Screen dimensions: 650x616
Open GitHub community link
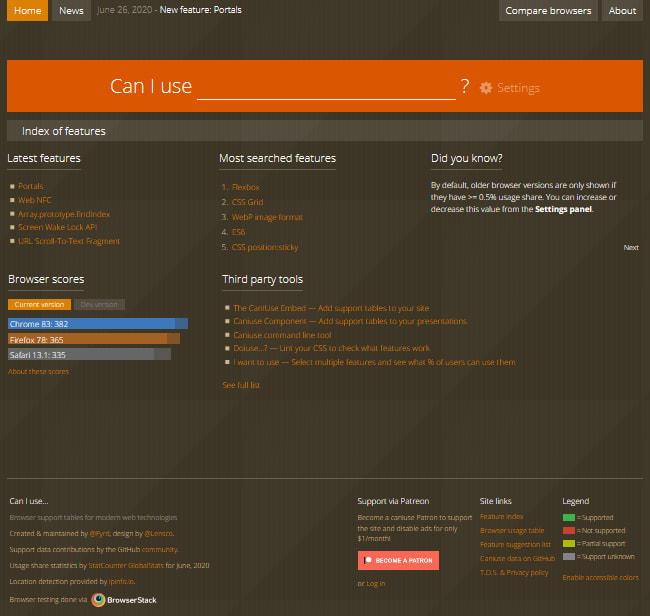[160, 549]
